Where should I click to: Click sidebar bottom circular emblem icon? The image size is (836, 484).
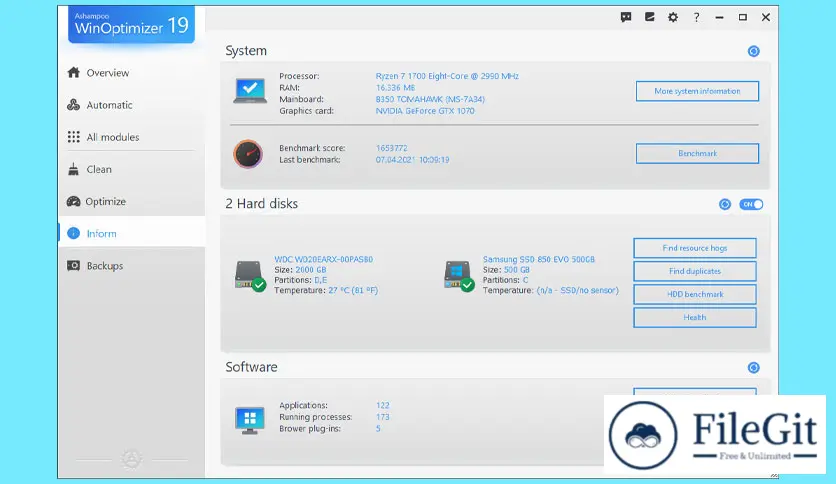coord(131,459)
